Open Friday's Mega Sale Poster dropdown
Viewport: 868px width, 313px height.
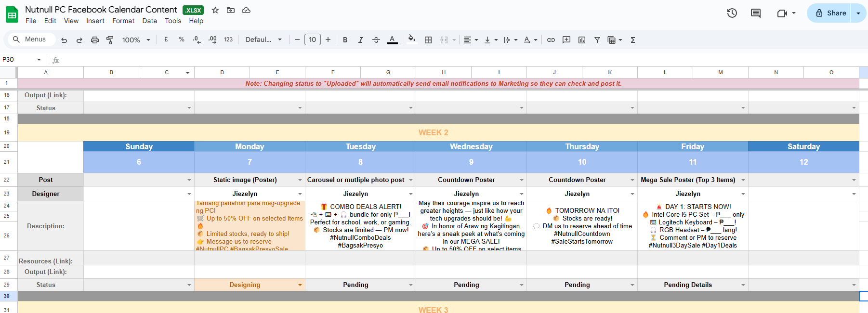(x=743, y=180)
